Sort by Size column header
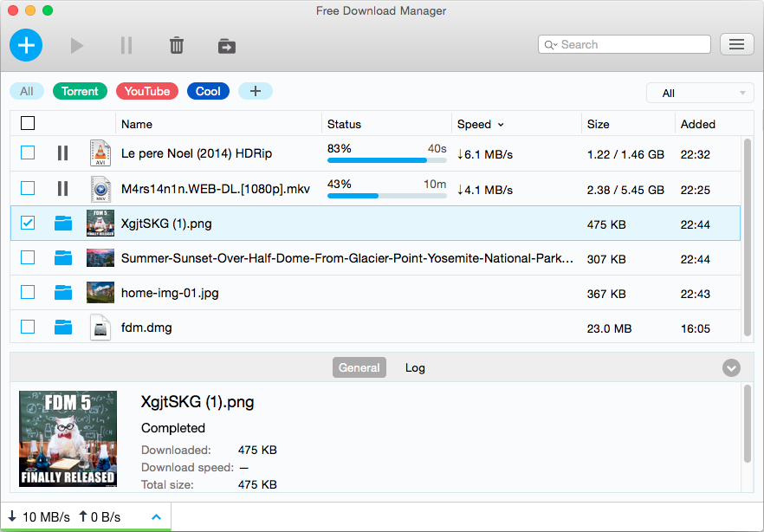This screenshot has width=764, height=532. (598, 124)
